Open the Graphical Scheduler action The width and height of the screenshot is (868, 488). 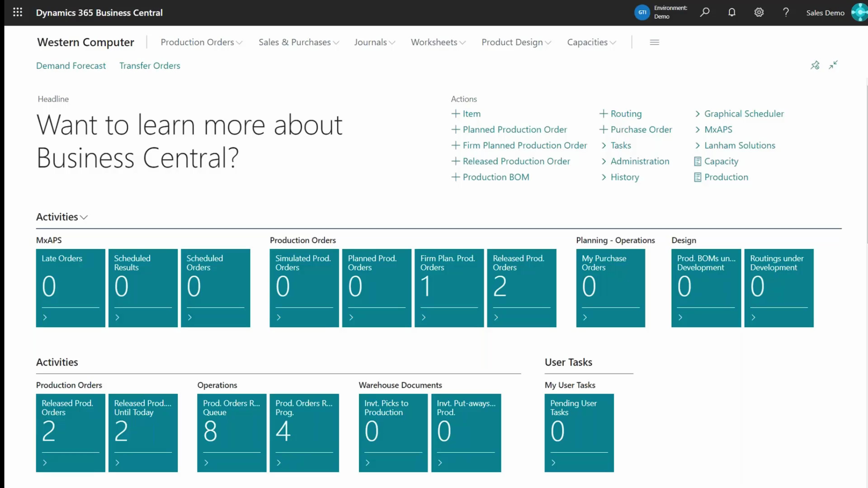744,113
